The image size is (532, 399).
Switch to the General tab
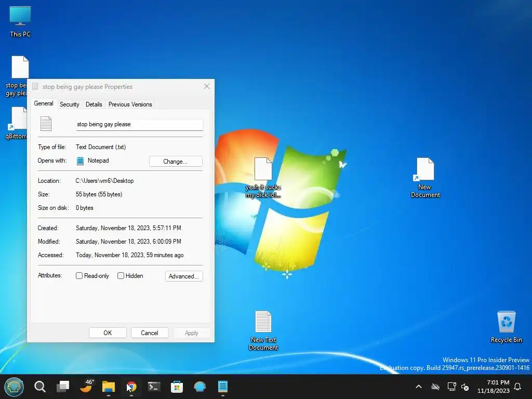click(x=44, y=103)
